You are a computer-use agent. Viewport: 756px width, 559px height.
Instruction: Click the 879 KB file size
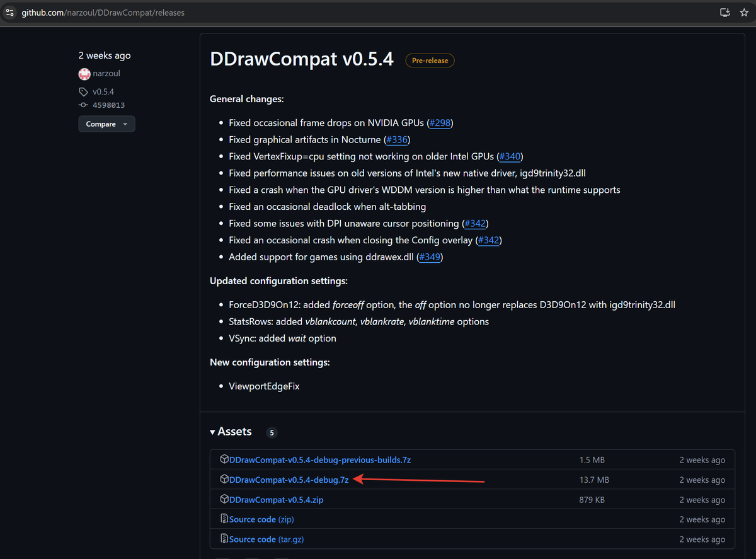click(592, 500)
